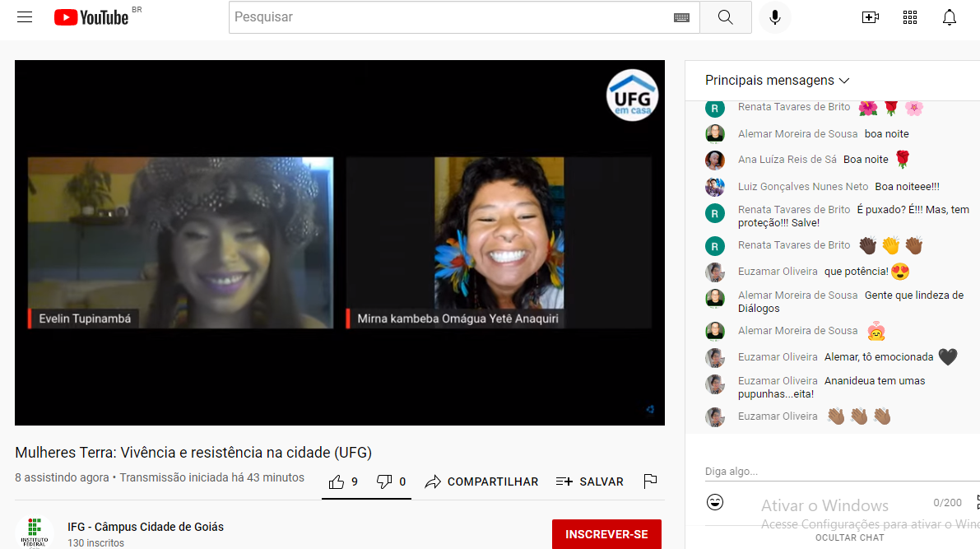Open the create video icon

click(870, 17)
